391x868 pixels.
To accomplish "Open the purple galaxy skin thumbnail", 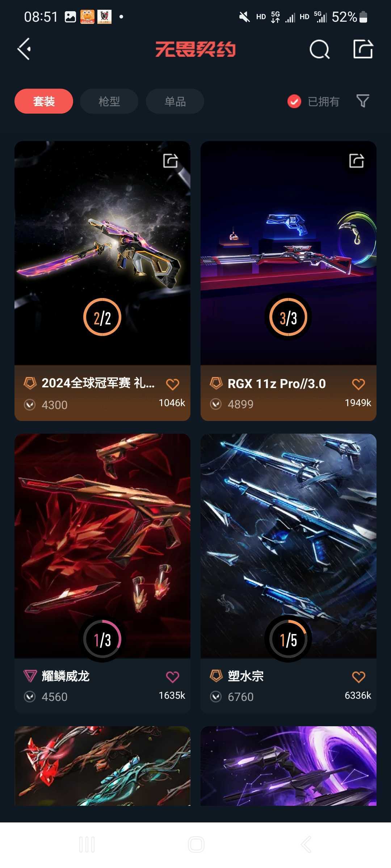I will [289, 766].
